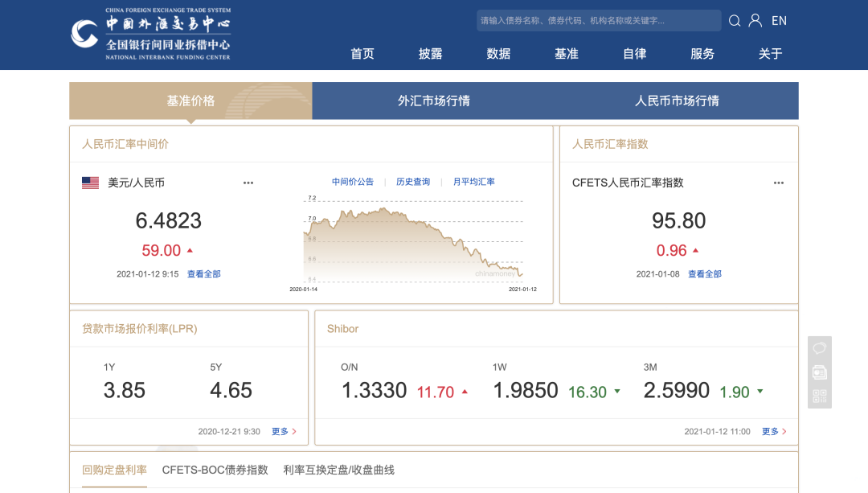Screen dimensions: 868x493
Task: Open the ellipsis menu on the 美元/人民币 card
Action: (248, 183)
